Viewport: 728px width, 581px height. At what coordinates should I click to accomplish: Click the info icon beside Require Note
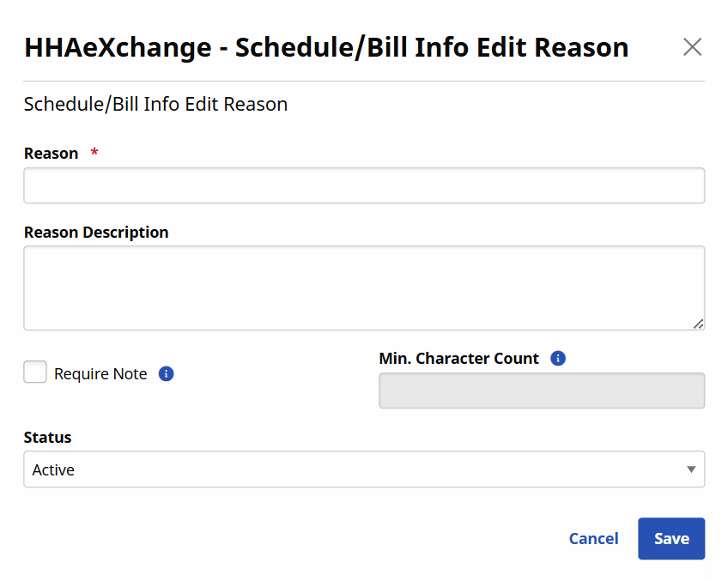click(x=167, y=374)
